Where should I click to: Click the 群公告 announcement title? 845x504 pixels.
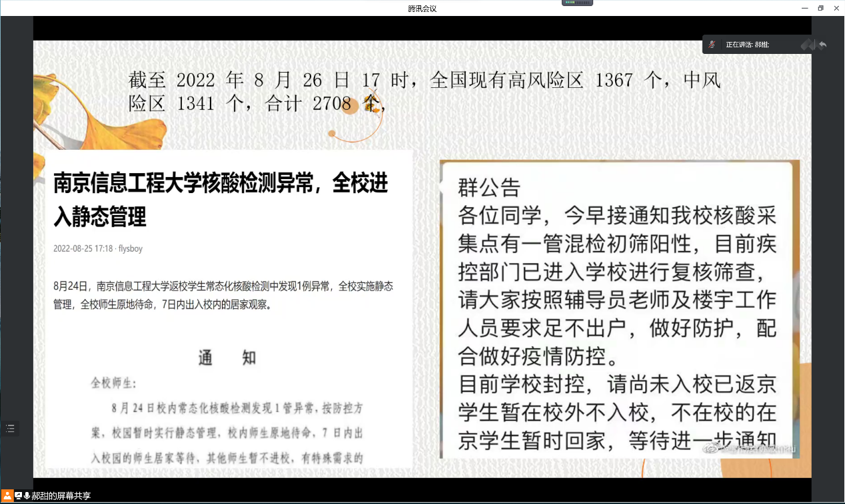pos(488,188)
